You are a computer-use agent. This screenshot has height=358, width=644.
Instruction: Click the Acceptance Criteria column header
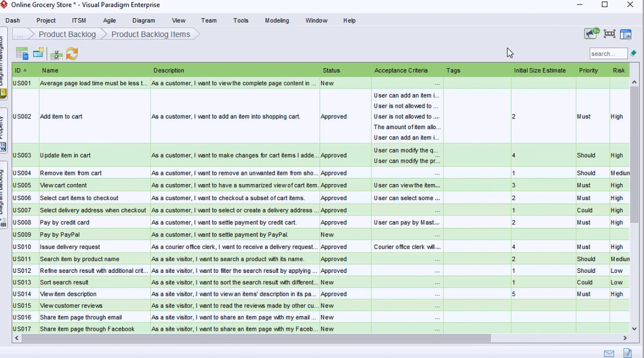(x=407, y=71)
